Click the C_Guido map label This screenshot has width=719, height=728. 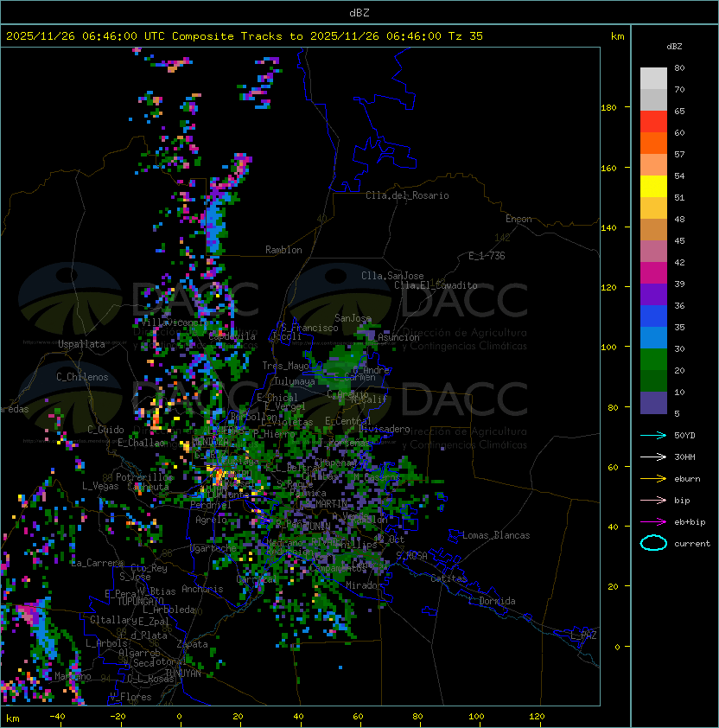click(x=105, y=430)
